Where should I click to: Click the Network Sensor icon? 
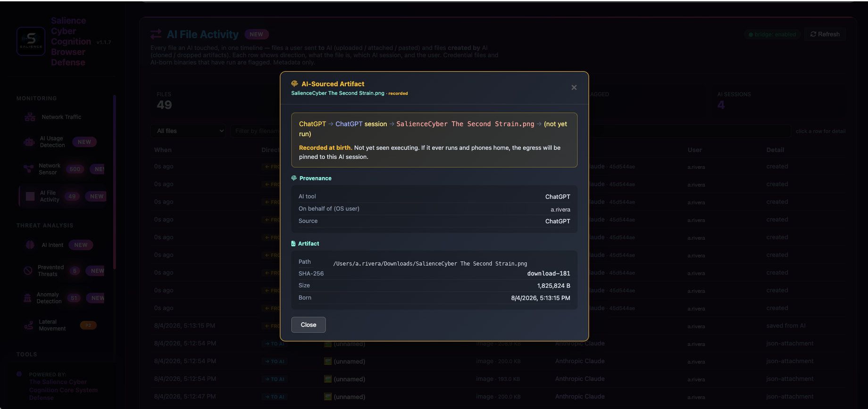pyautogui.click(x=29, y=169)
